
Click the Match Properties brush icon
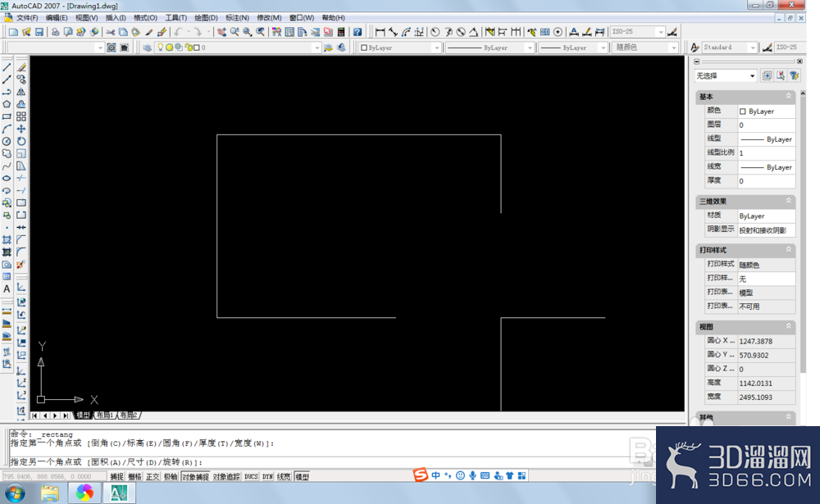[x=149, y=33]
